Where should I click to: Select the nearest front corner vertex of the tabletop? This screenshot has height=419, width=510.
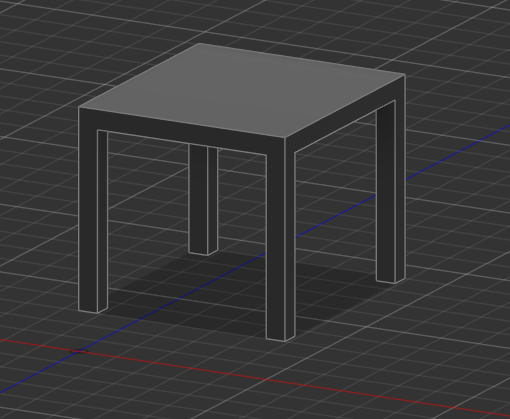285,137
